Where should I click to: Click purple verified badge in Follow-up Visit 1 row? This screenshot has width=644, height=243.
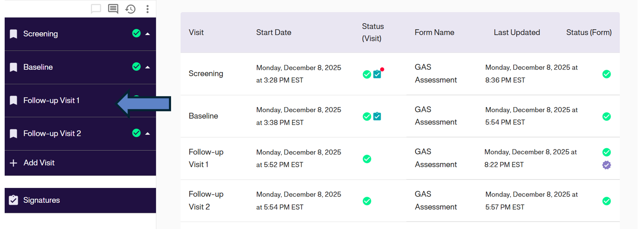point(607,165)
